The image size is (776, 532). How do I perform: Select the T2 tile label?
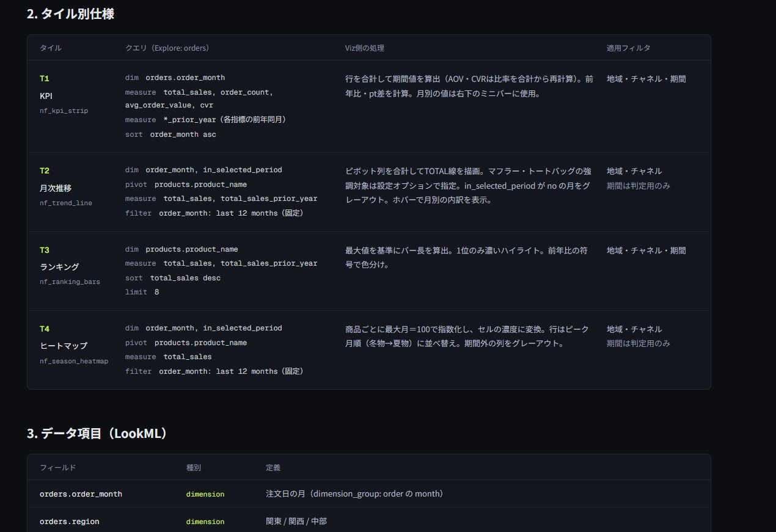coord(45,171)
